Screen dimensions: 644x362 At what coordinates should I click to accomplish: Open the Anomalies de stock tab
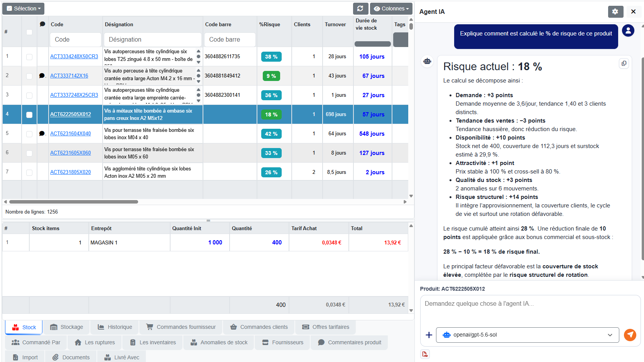[219, 342]
